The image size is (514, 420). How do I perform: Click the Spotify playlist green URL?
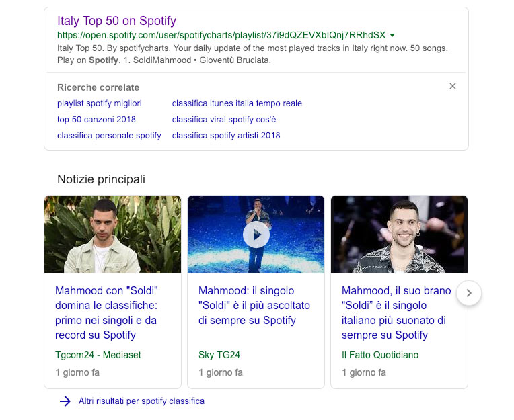pyautogui.click(x=221, y=35)
